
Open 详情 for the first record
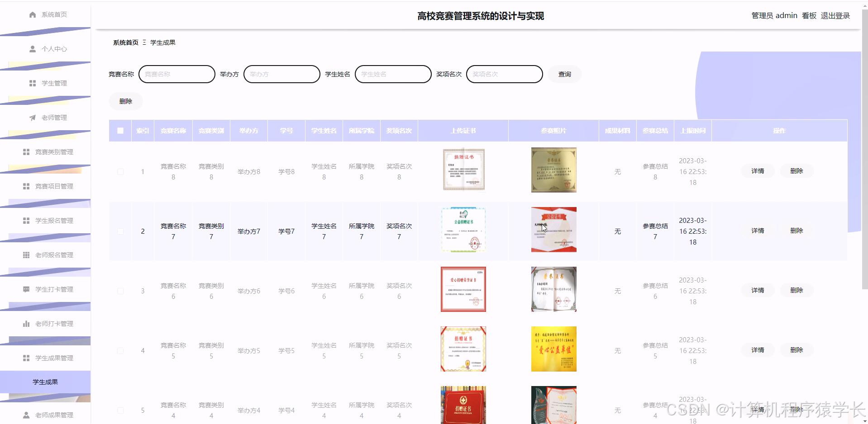pyautogui.click(x=757, y=171)
